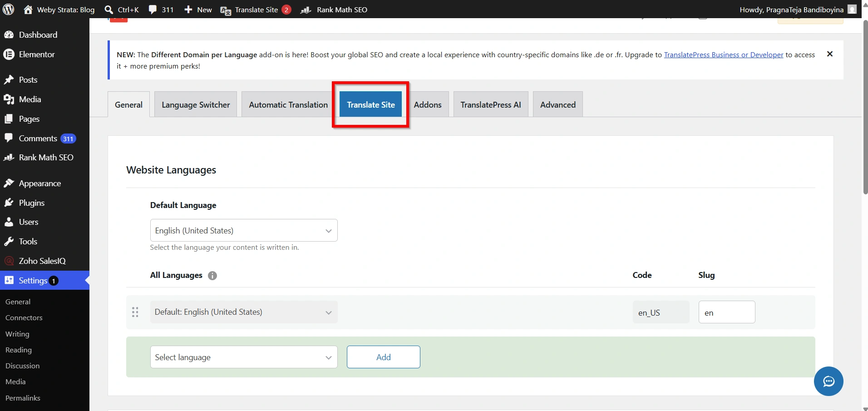Open Rank Math SEO in the sidebar
Viewport: 868px width, 411px height.
pyautogui.click(x=44, y=158)
